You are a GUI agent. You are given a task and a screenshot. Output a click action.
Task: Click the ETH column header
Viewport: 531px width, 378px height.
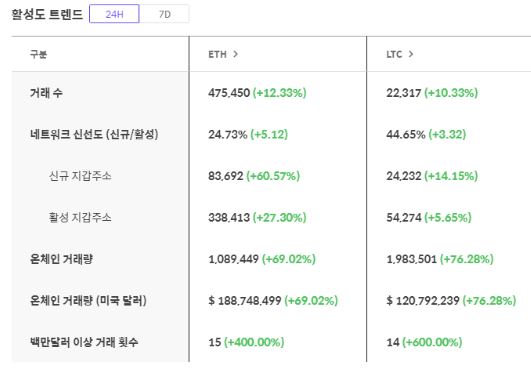point(217,54)
